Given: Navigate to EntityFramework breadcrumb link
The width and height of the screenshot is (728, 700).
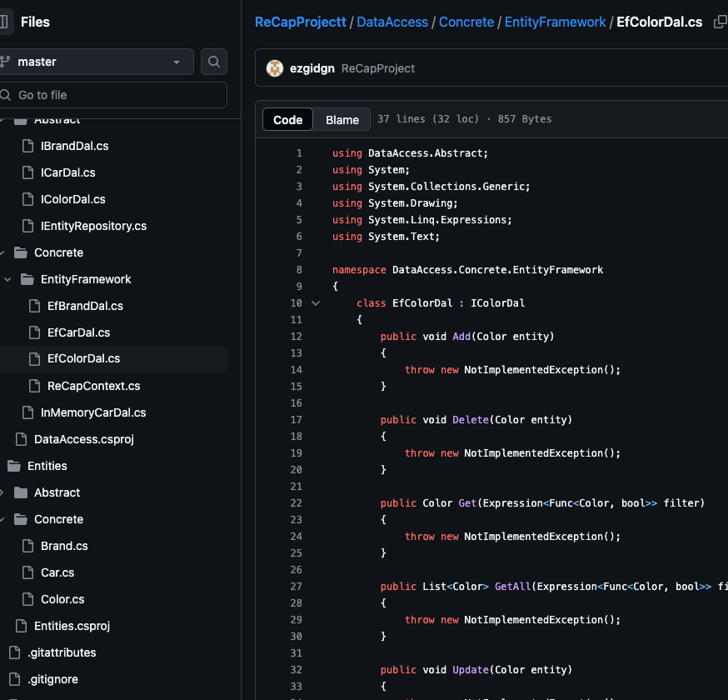Looking at the screenshot, I should [x=555, y=22].
